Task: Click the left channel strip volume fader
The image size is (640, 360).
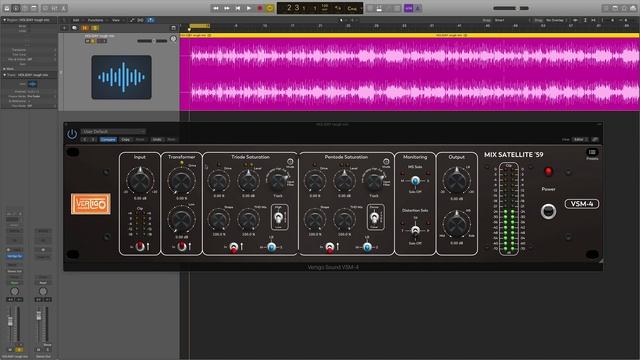Action: (x=10, y=321)
